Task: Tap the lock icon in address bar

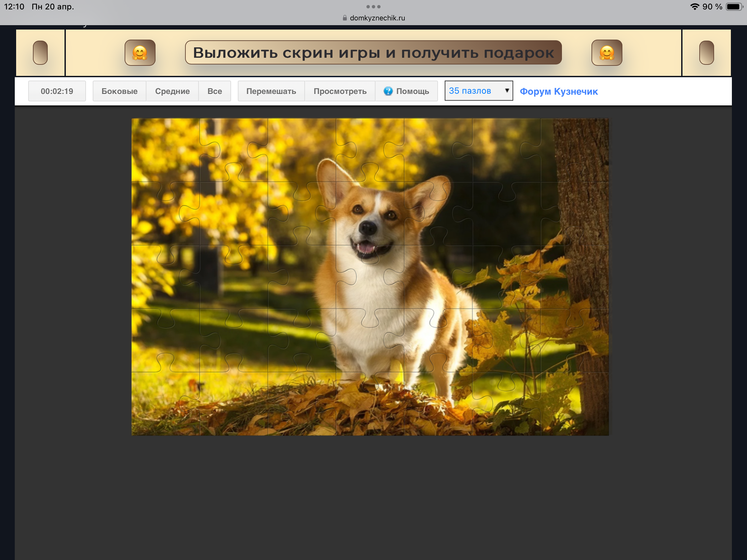Action: 345,18
